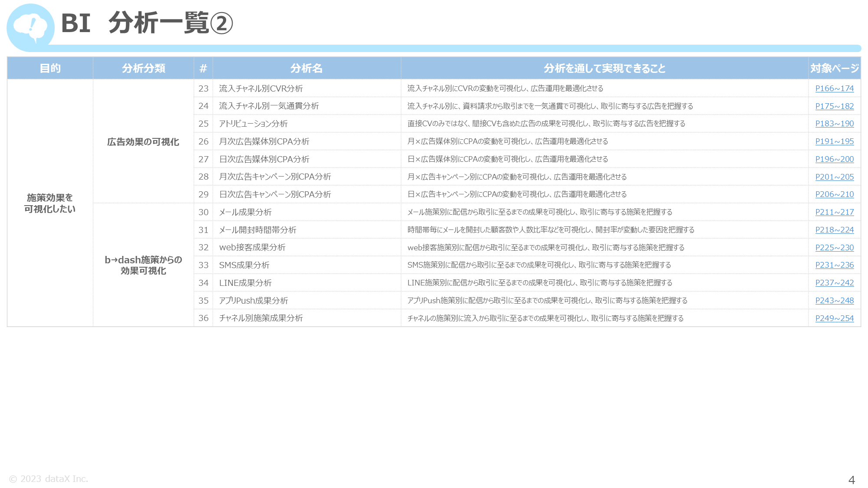This screenshot has height=488, width=868.
Task: Select the 広告効果の可視化 category cell
Action: pos(143,142)
